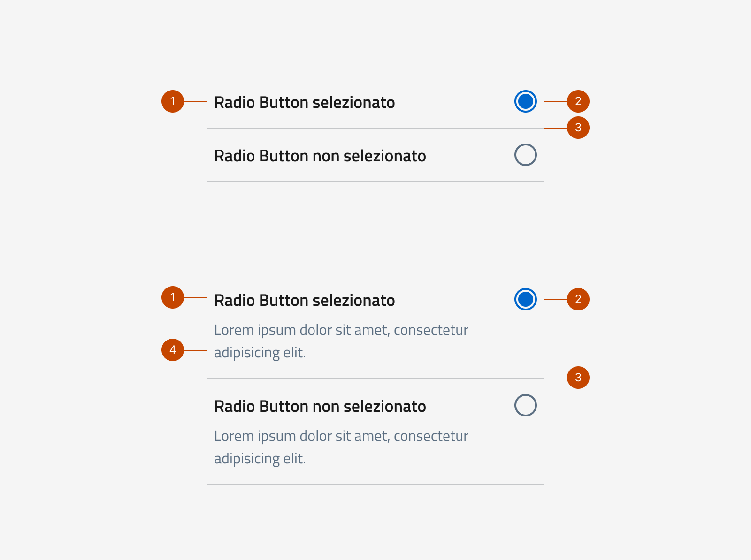Click the top lorem ipsum description text
Image resolution: width=751 pixels, height=560 pixels.
[x=341, y=341]
